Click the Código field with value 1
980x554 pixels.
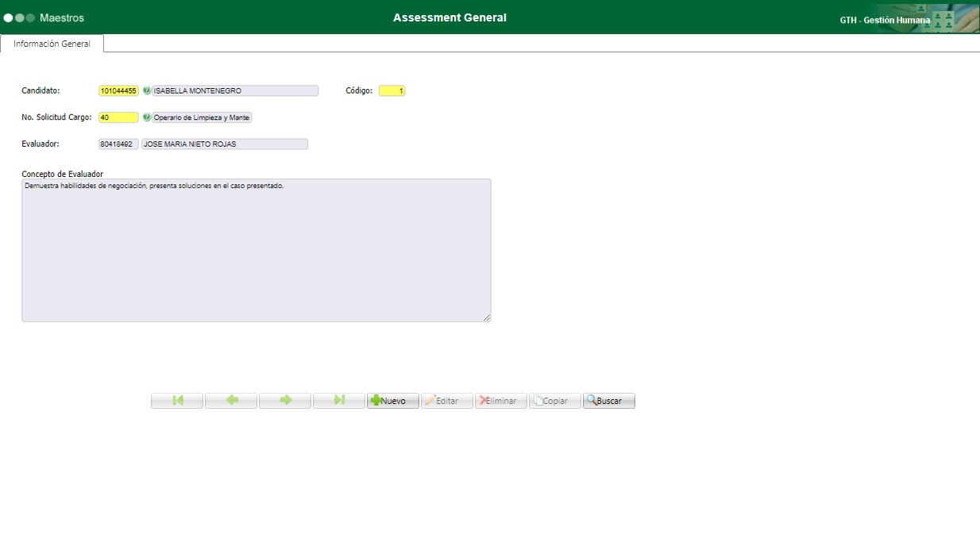click(x=392, y=90)
